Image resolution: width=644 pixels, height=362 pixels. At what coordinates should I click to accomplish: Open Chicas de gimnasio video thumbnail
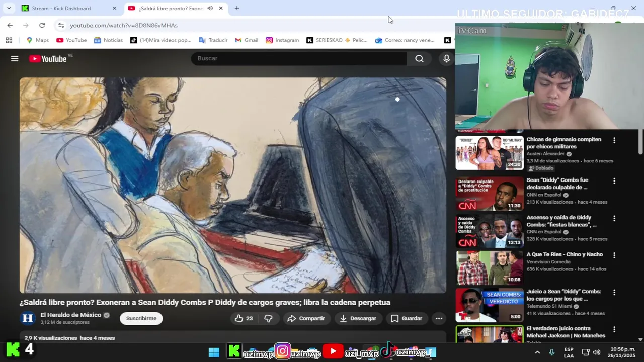(x=490, y=153)
